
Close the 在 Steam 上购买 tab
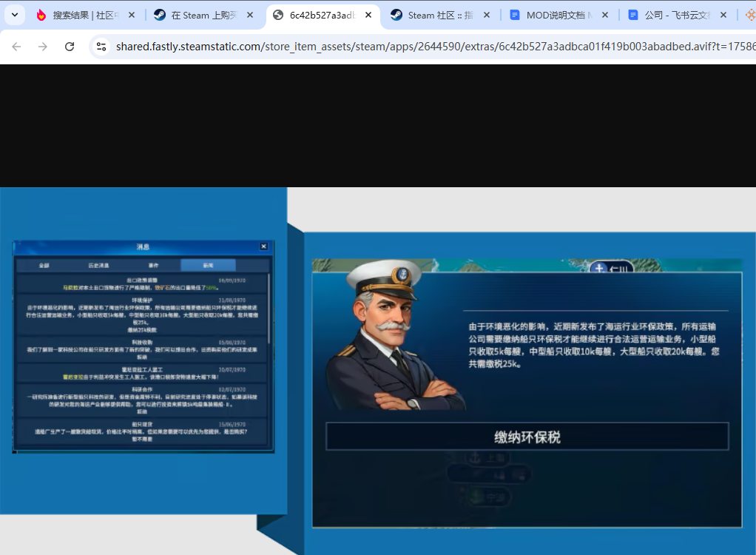click(x=250, y=16)
